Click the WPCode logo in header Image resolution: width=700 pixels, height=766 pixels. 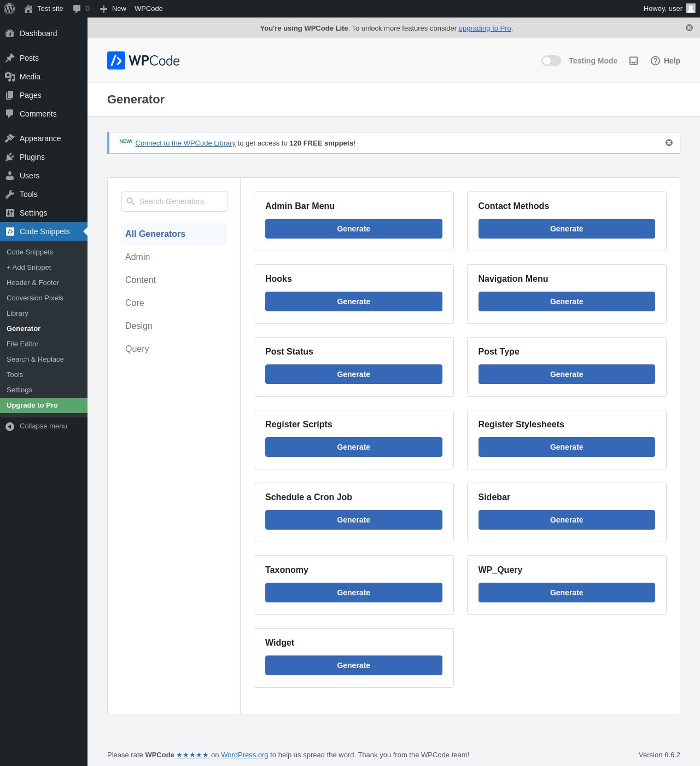click(x=143, y=61)
